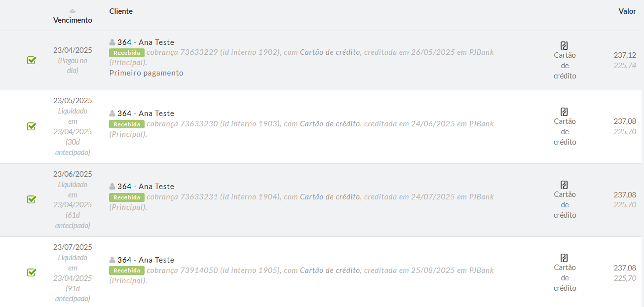Click person icon in row due 23/07/2025

(113, 260)
